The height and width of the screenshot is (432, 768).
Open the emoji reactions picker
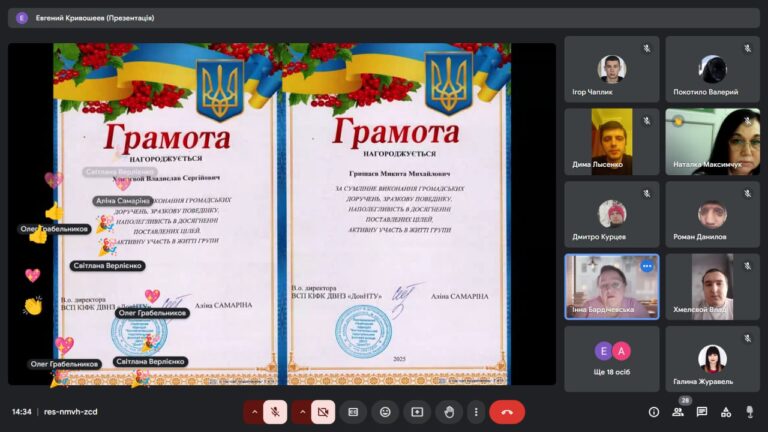[x=385, y=412]
